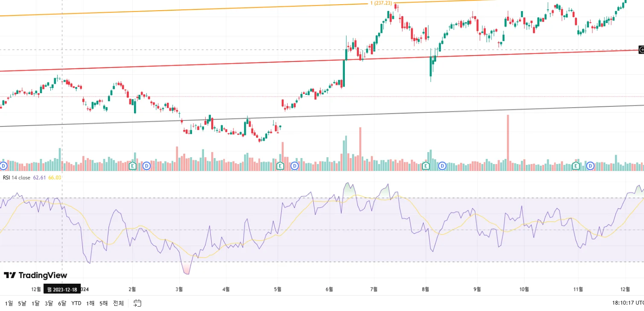Click the RSI indicator legend title
This screenshot has height=311, width=644.
click(x=6, y=177)
